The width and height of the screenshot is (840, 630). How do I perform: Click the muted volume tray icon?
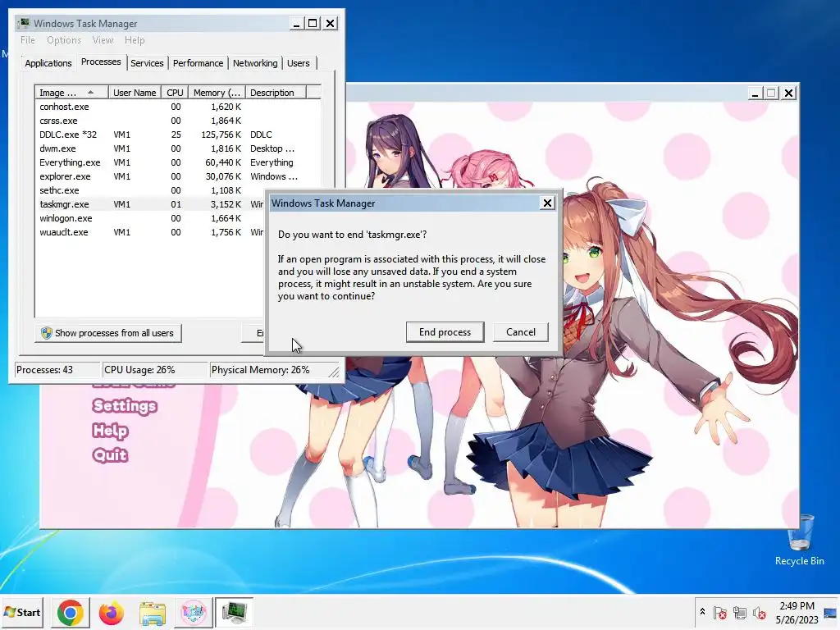(x=759, y=612)
